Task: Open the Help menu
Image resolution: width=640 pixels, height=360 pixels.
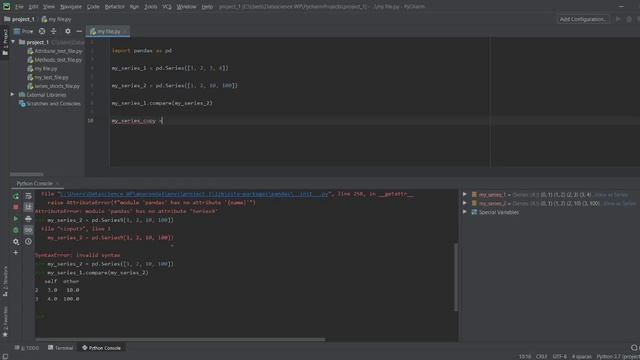Action: tap(207, 7)
